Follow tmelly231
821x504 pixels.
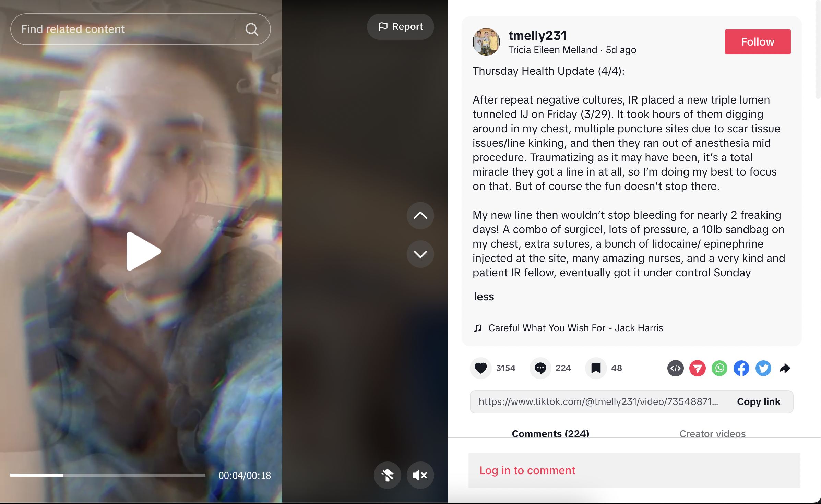click(758, 42)
